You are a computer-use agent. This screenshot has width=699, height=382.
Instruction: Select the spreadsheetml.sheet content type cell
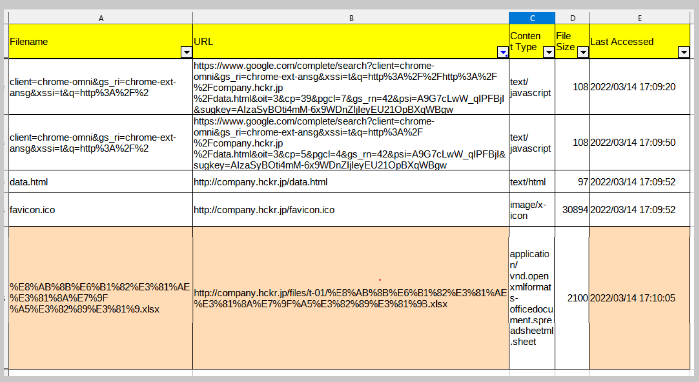[x=532, y=298]
